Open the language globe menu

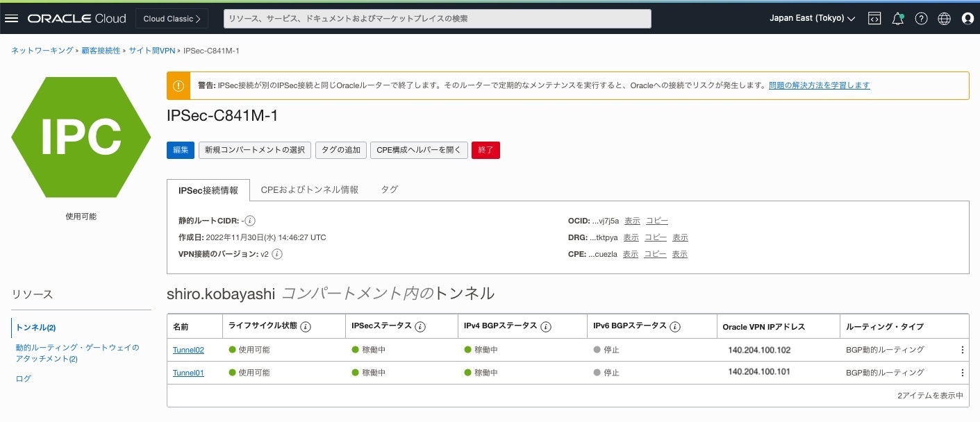944,19
